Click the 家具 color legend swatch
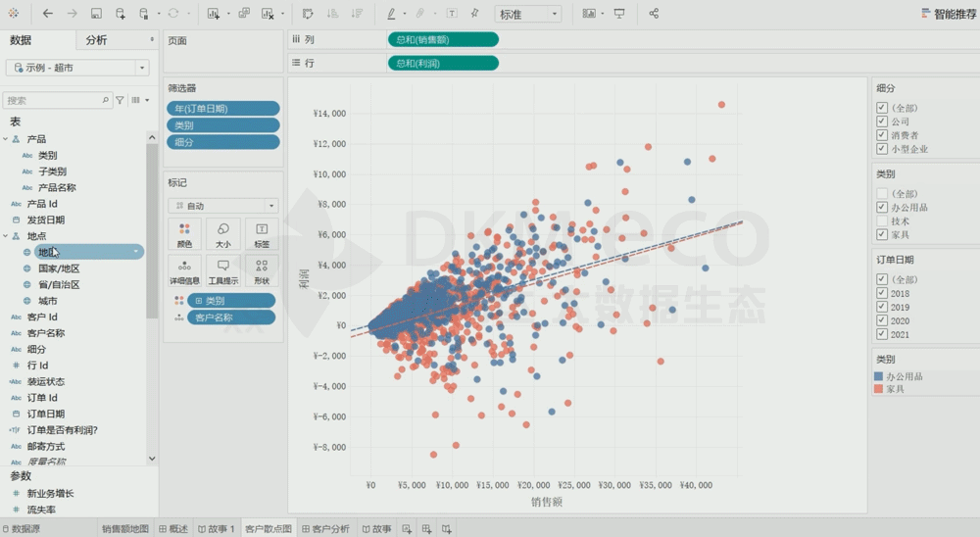This screenshot has height=537, width=980. point(878,389)
